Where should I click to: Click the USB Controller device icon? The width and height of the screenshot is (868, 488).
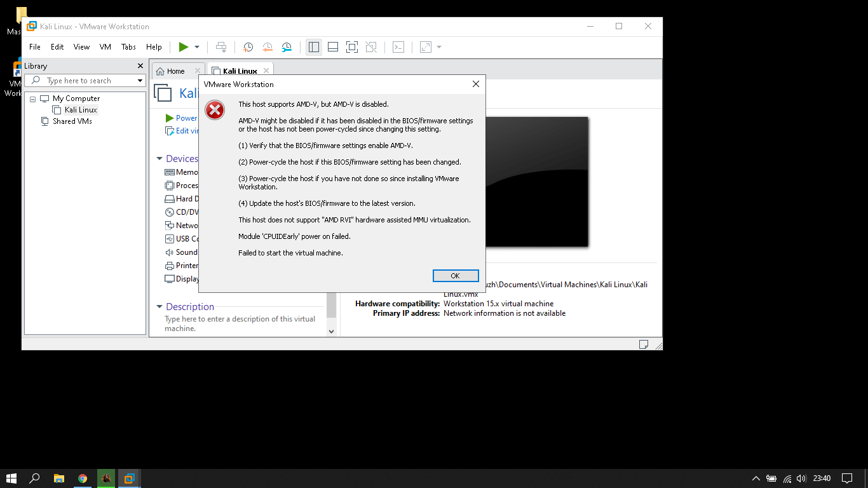pos(170,239)
